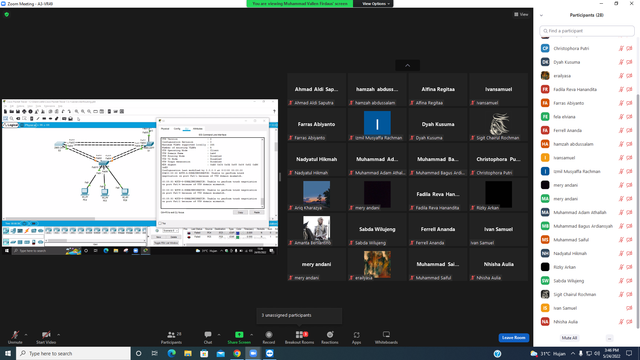Select Rizky Arkan in participants list
Viewport: 640px width, 360px height.
point(587,267)
